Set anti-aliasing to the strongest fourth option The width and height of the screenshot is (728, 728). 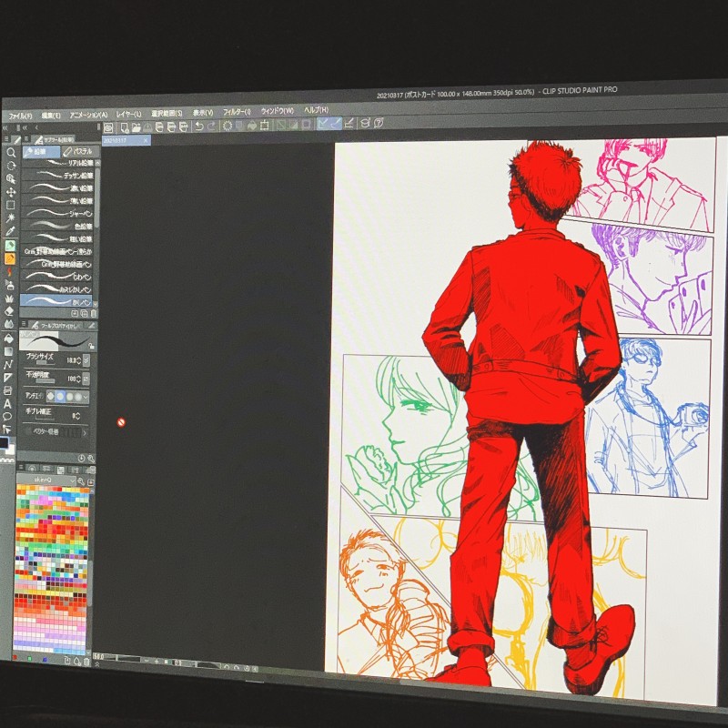pos(78,397)
